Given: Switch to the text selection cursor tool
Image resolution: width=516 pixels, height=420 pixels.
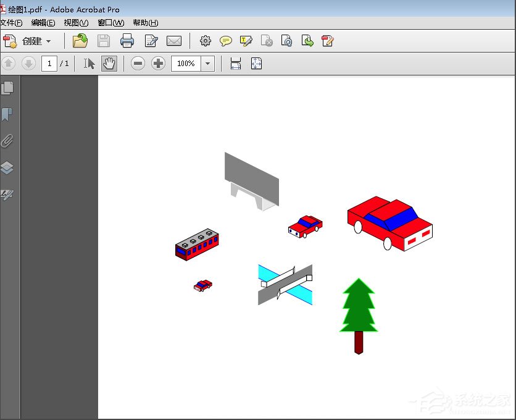Looking at the screenshot, I should 89,64.
